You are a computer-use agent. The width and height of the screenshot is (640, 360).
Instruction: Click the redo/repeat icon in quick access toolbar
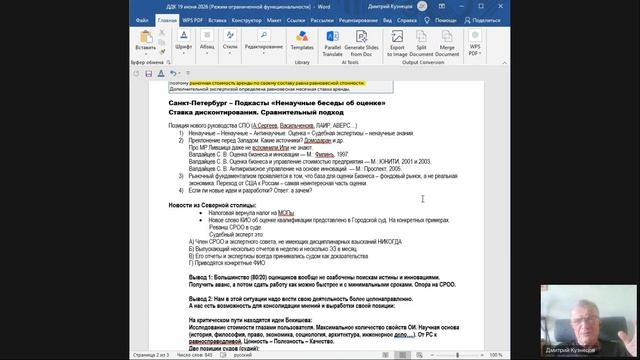click(x=136, y=73)
